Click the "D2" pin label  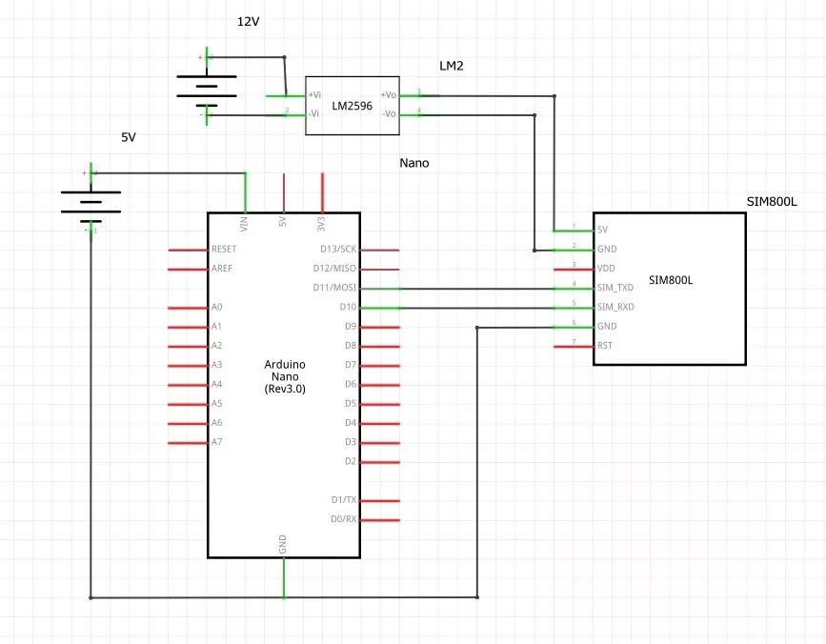(351, 461)
